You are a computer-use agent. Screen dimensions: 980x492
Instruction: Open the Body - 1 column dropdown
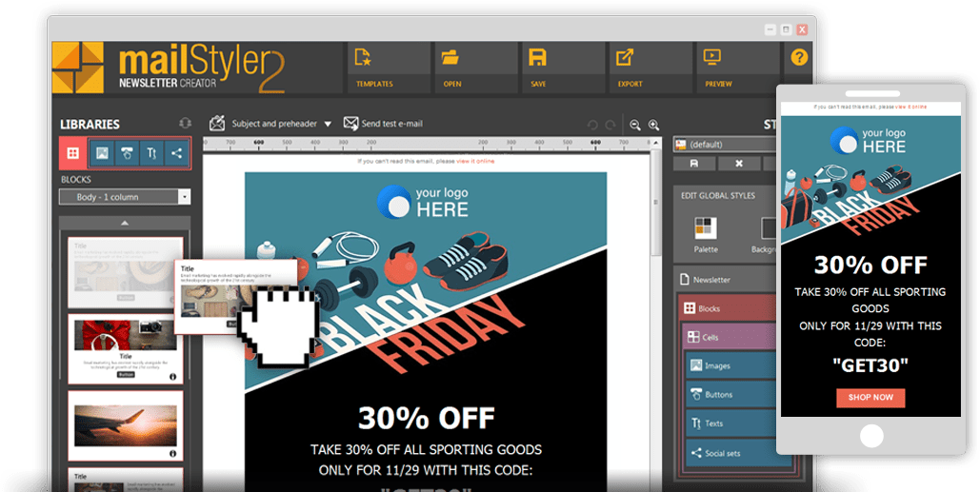point(125,197)
